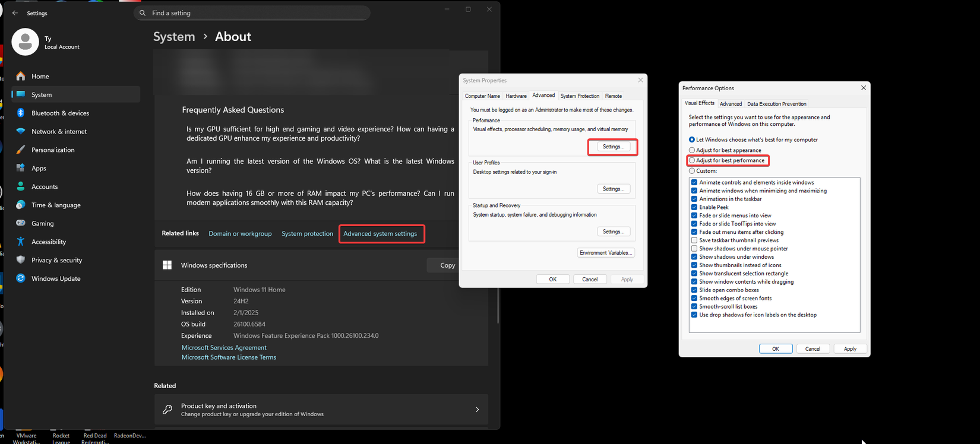Select Adjust for best appearance radio button
This screenshot has width=980, height=444.
pyautogui.click(x=692, y=150)
